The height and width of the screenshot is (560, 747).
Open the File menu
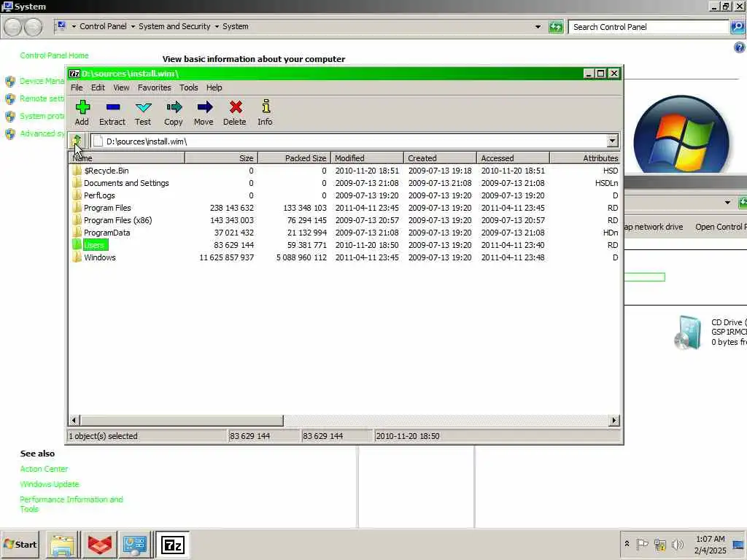tap(77, 87)
